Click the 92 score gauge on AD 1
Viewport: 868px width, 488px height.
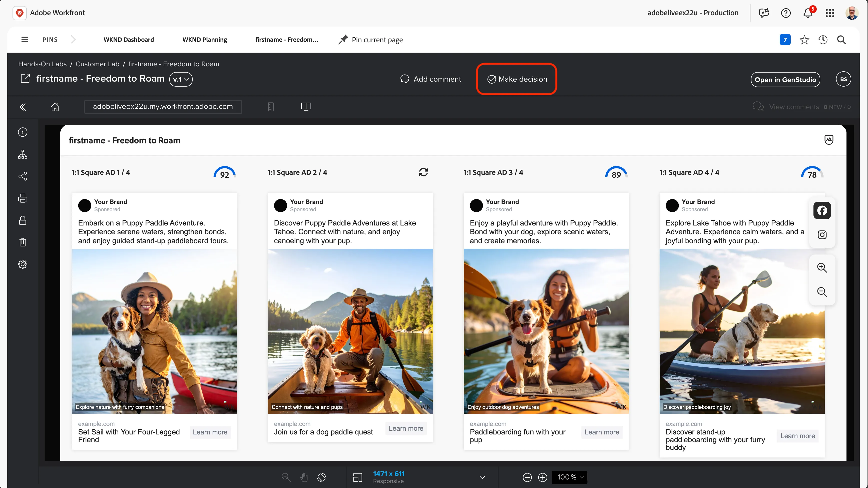pyautogui.click(x=224, y=173)
